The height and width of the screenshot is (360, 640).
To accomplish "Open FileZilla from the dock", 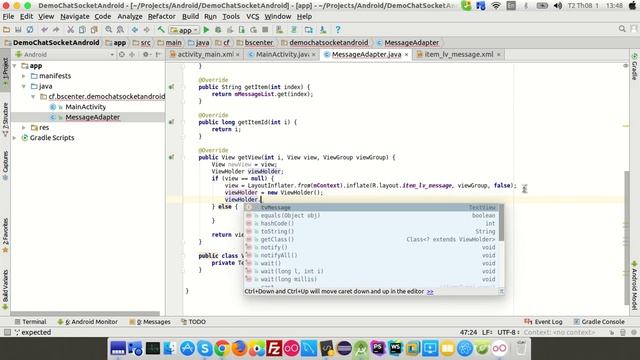I will [x=274, y=349].
